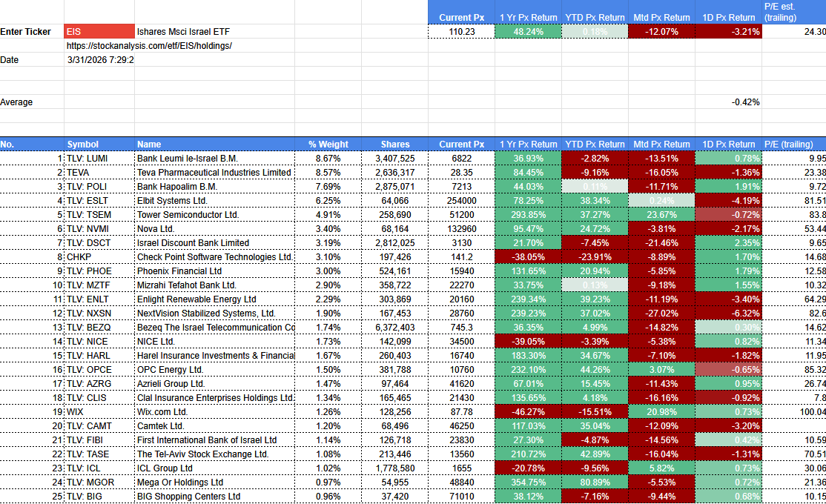Click Tower Semiconductor 1 Yr return 293.85%
Screen dimensions: 826x504
[528, 215]
